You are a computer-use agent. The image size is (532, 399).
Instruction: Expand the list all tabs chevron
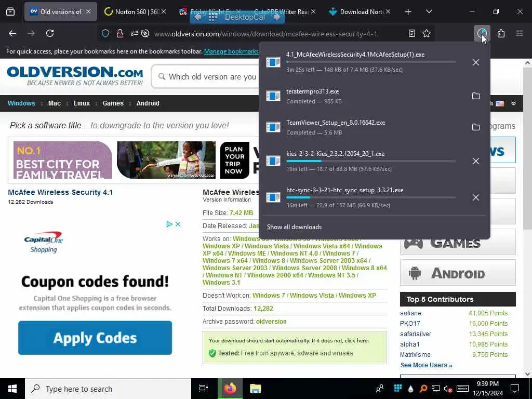coord(429,12)
